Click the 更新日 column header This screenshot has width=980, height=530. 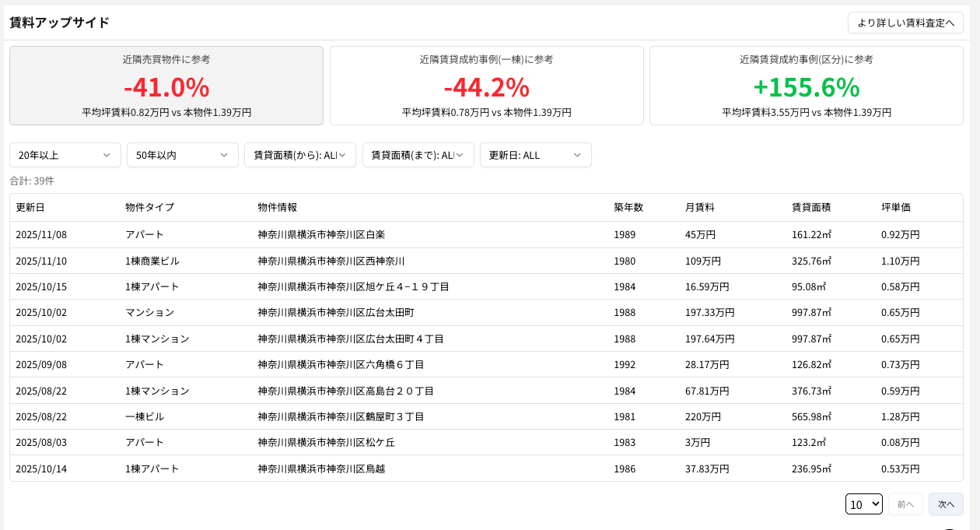point(29,207)
